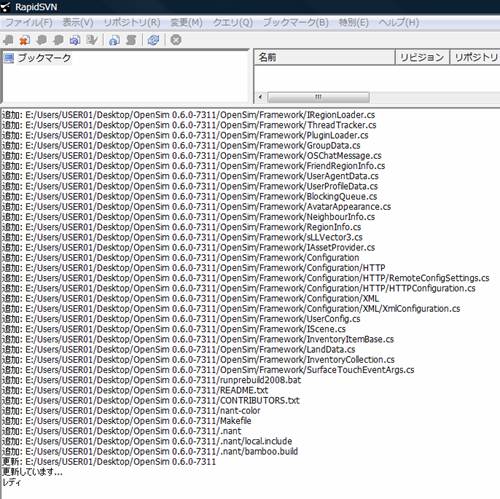
Task: Click the log line for NeighbourInfo.cs
Action: [x=189, y=217]
